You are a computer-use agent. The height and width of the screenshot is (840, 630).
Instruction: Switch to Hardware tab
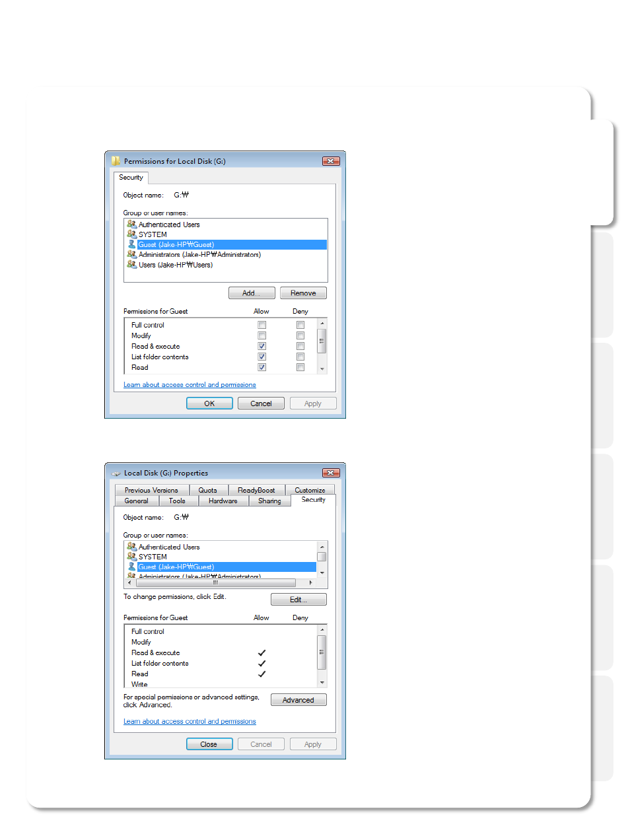(223, 501)
